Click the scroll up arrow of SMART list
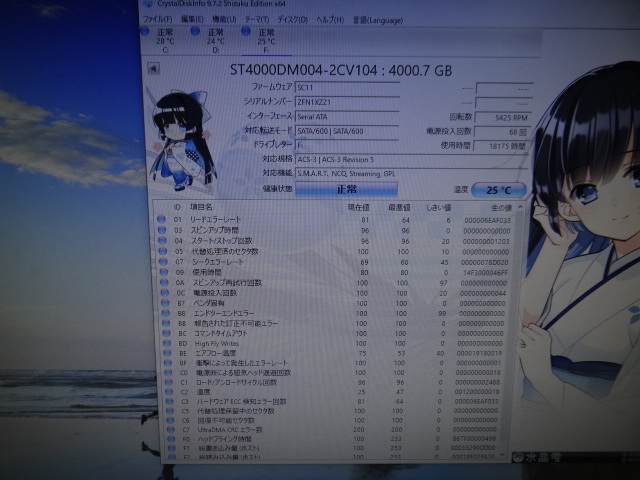The image size is (640, 480). (520, 207)
